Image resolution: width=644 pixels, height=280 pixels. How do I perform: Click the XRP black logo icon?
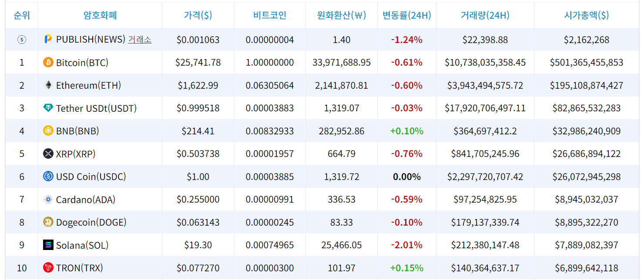pos(48,153)
